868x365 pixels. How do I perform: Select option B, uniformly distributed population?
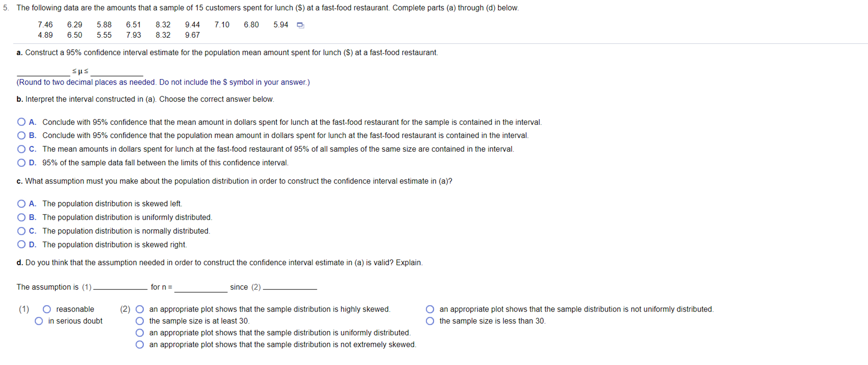[21, 217]
